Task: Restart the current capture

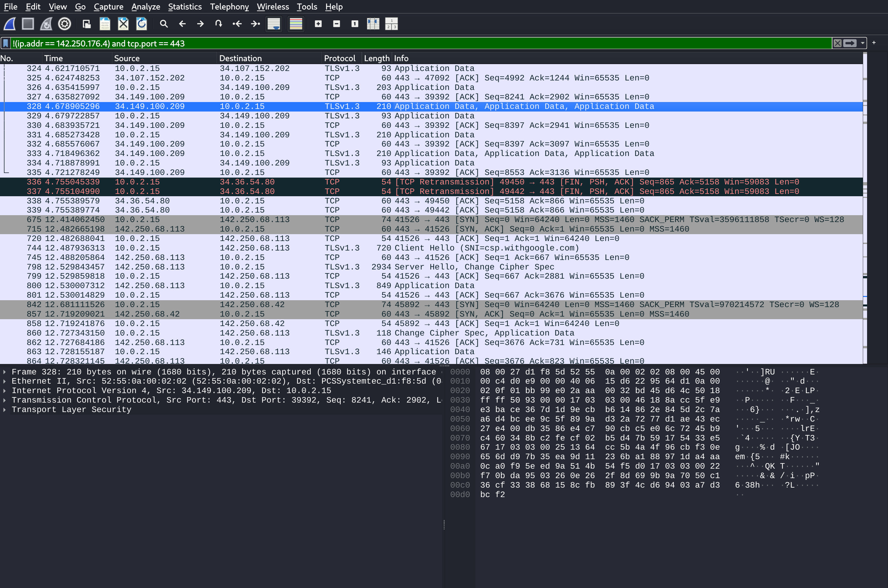Action: point(46,24)
